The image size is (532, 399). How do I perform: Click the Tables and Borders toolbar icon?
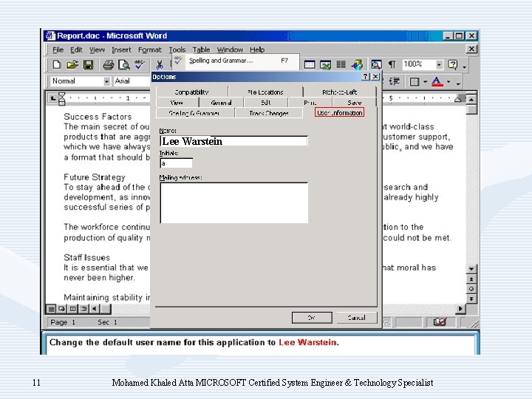point(310,64)
